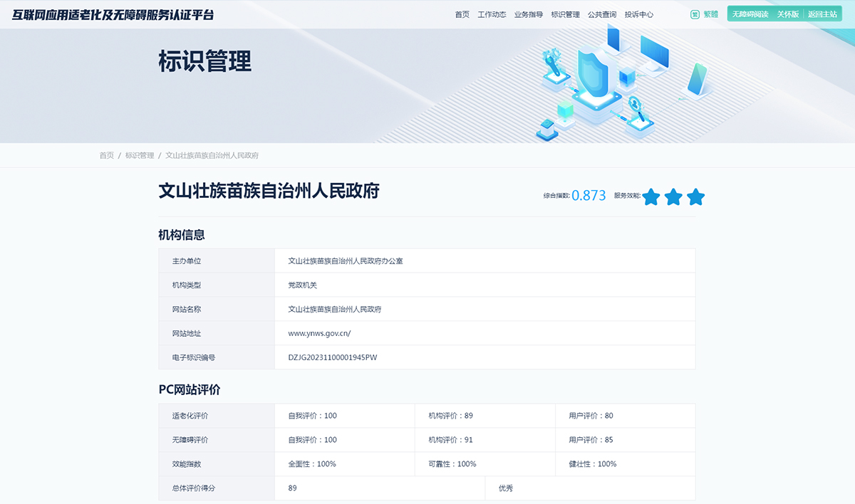The image size is (855, 504).
Task: Click the first blue rating star
Action: [x=651, y=197]
